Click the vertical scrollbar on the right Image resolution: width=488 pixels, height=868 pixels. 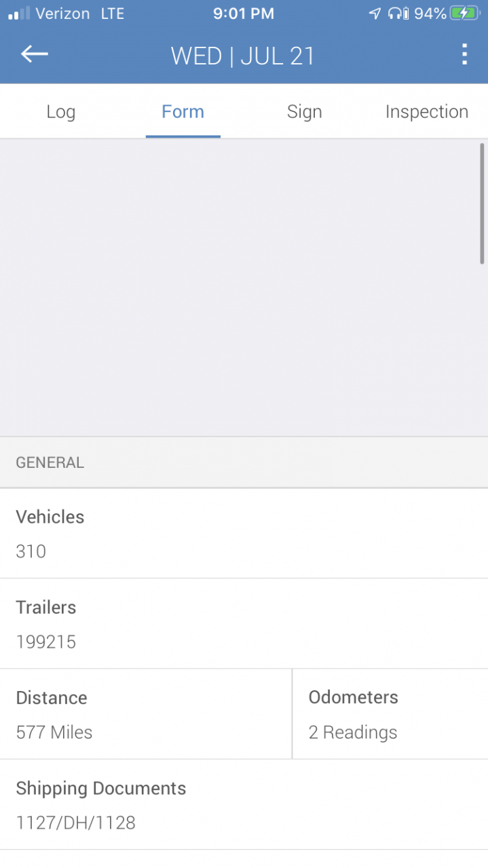482,203
